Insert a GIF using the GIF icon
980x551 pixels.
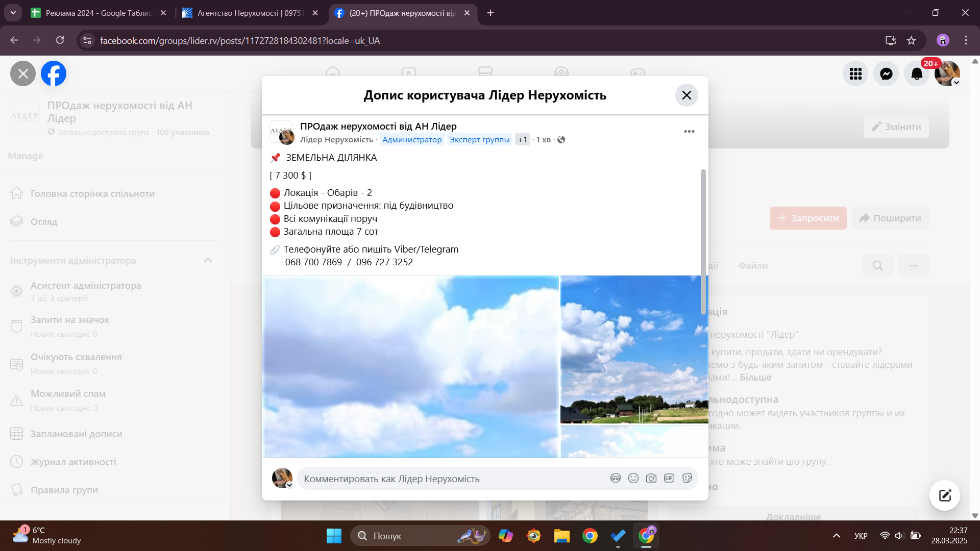(x=669, y=478)
